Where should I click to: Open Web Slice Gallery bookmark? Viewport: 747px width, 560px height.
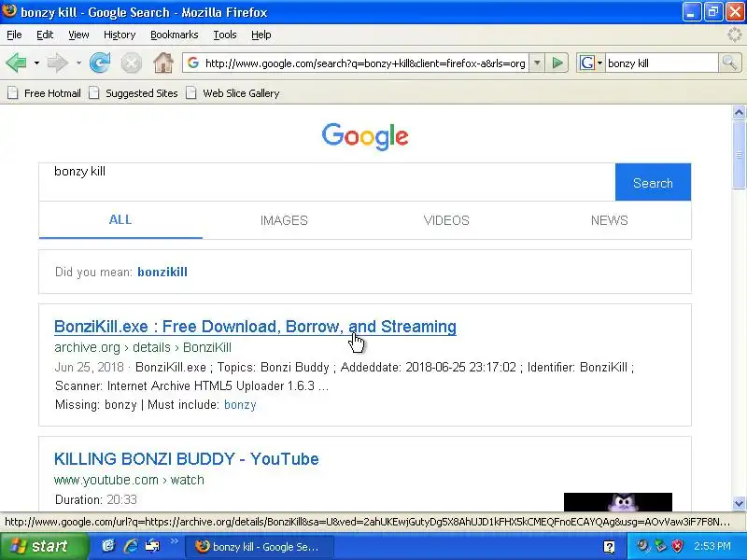tap(233, 92)
